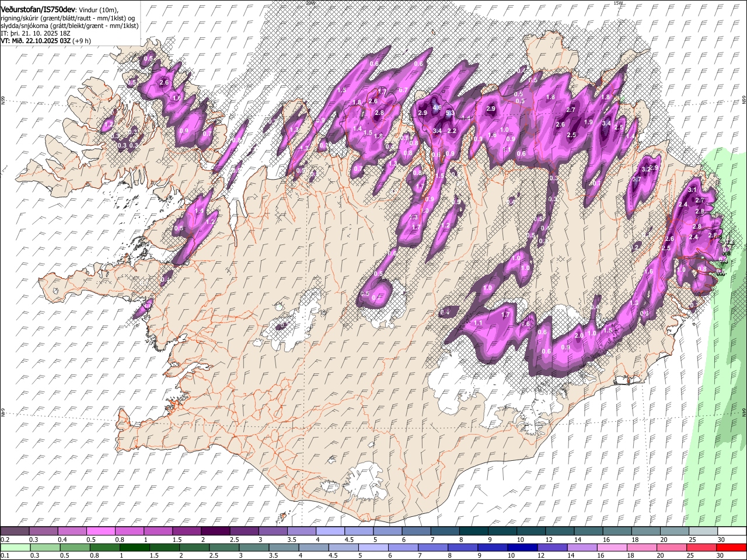Click the 3.7 precipitation value in east Iceland
This screenshot has width=747, height=560.
[637, 180]
